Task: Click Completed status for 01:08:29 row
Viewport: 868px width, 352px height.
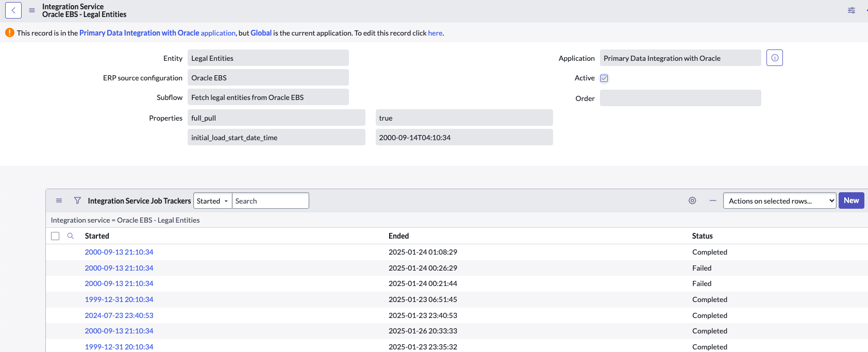Action: (710, 252)
